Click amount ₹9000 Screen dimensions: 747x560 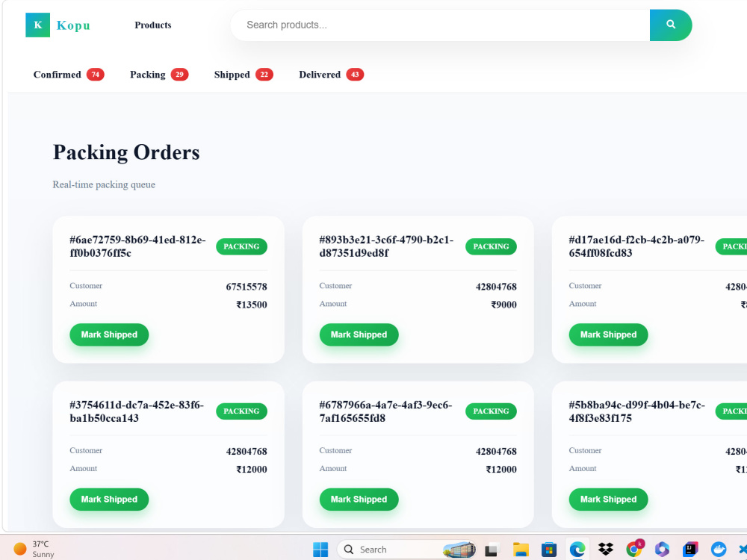[504, 305]
